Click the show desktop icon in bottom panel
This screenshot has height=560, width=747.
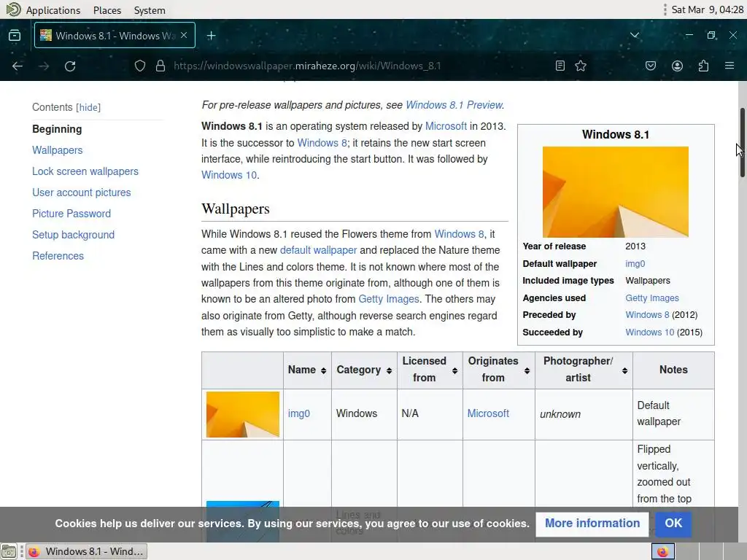tap(9, 551)
